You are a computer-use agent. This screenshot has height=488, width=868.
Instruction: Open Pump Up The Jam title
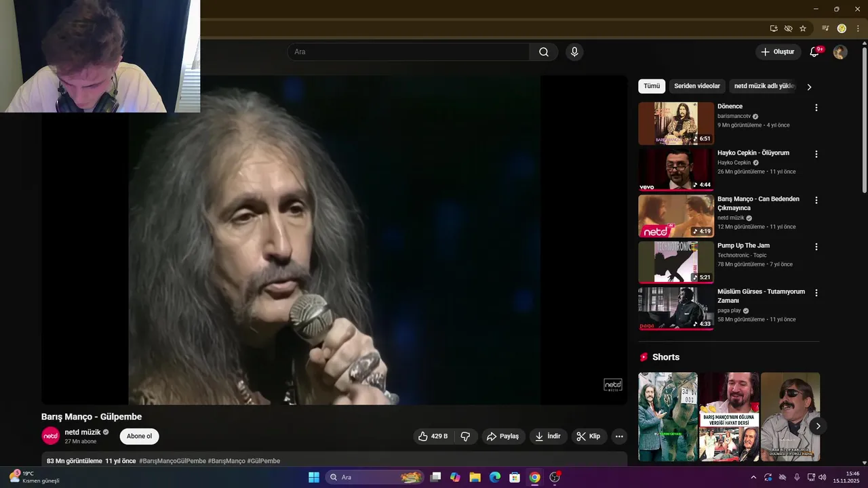(743, 245)
